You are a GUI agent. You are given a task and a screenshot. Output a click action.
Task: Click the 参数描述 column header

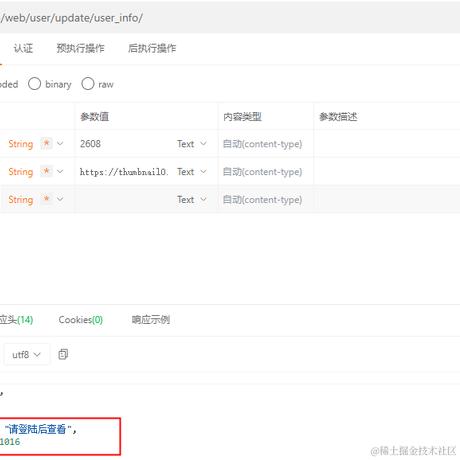pos(338,117)
